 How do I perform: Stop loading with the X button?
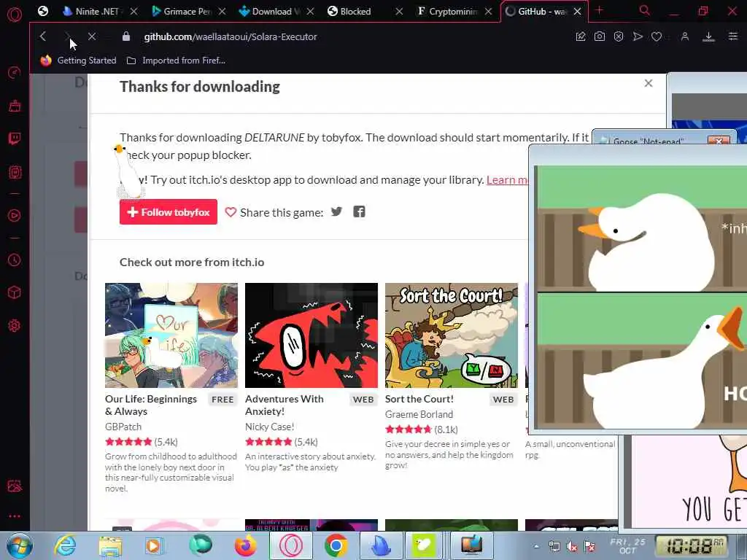coord(92,36)
